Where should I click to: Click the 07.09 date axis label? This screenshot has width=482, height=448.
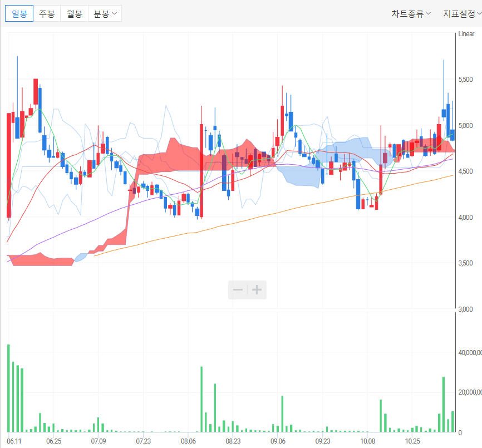[x=99, y=441]
